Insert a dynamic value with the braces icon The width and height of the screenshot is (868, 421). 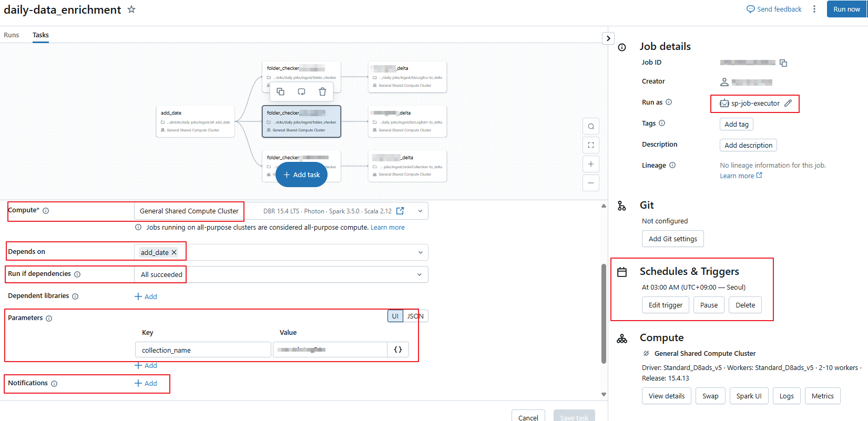point(398,350)
